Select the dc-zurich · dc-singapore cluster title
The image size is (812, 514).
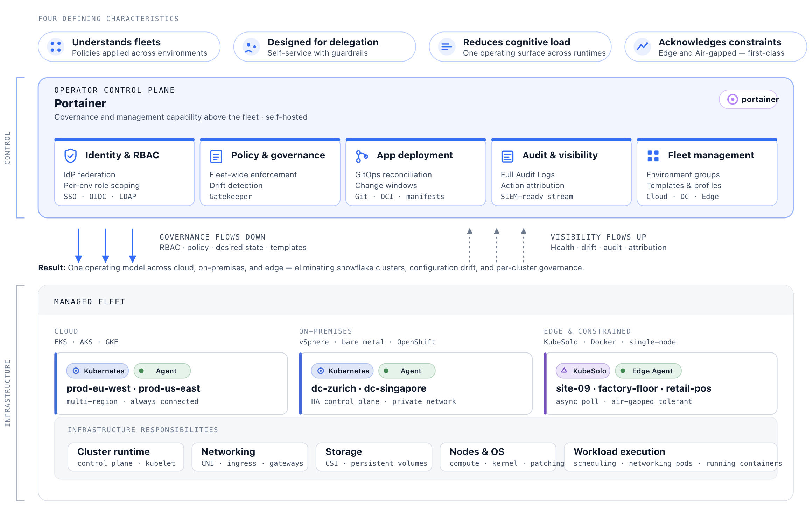coord(369,388)
